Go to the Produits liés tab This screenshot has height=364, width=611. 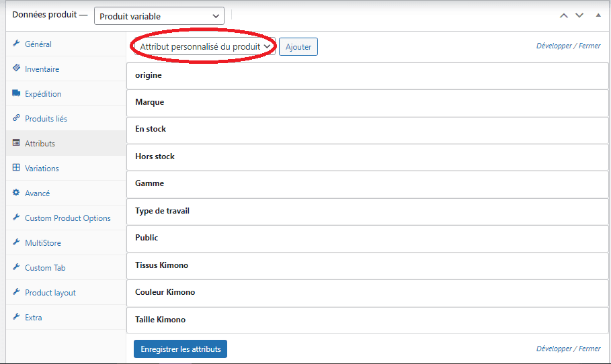(x=66, y=119)
